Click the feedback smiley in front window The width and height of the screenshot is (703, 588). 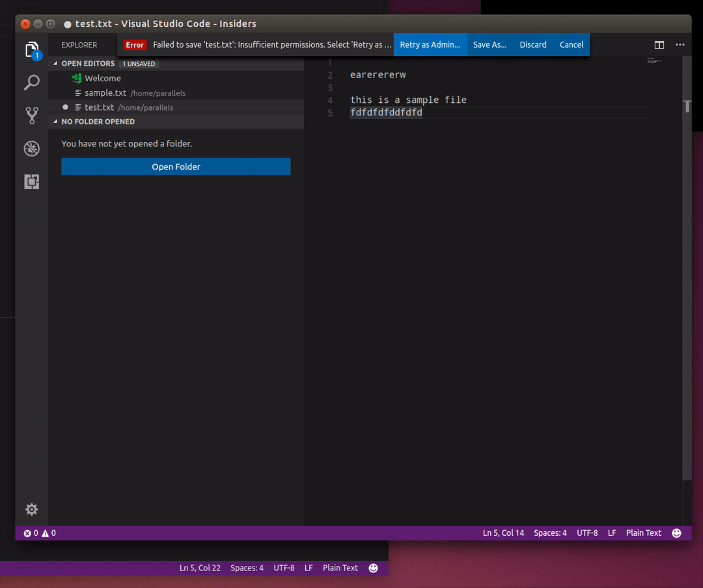[x=676, y=533]
